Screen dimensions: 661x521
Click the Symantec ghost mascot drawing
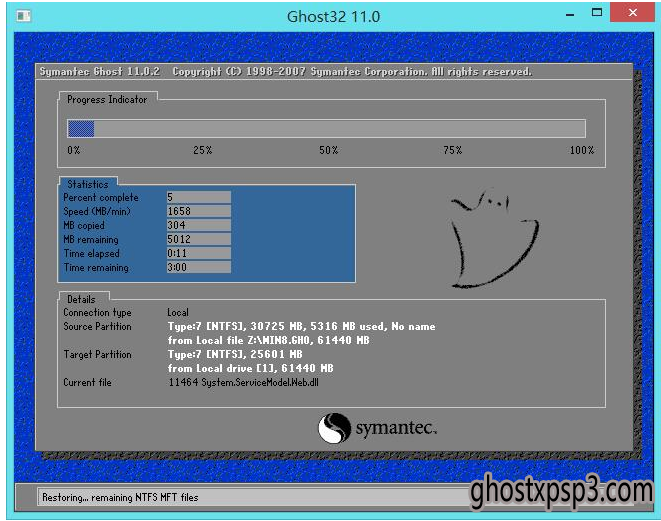coord(494,239)
